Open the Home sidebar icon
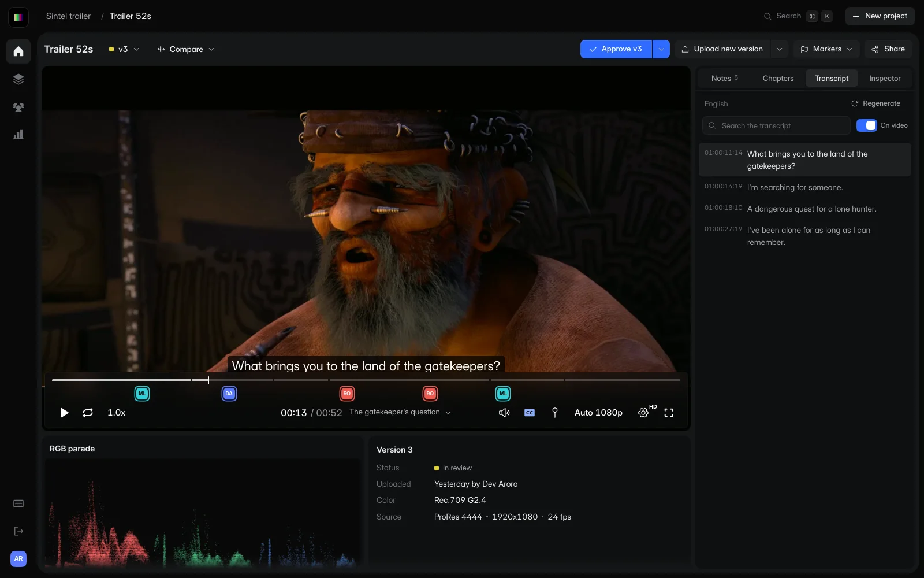This screenshot has height=578, width=924. [18, 51]
